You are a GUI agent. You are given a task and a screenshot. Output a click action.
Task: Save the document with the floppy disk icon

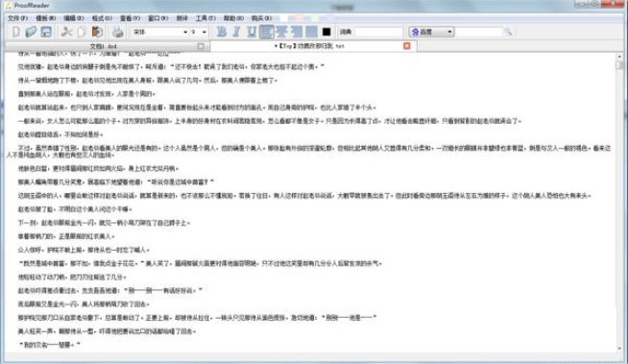point(46,32)
